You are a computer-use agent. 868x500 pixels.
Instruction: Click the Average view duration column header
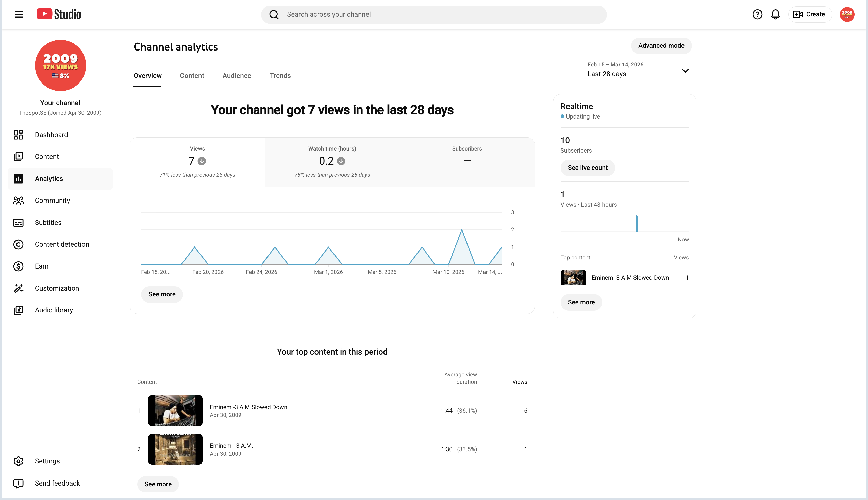[x=460, y=378]
